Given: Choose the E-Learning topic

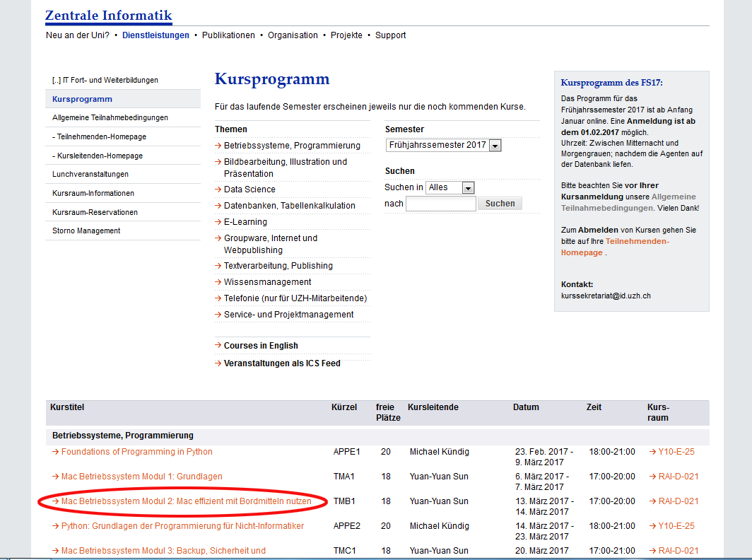Looking at the screenshot, I should tap(246, 222).
